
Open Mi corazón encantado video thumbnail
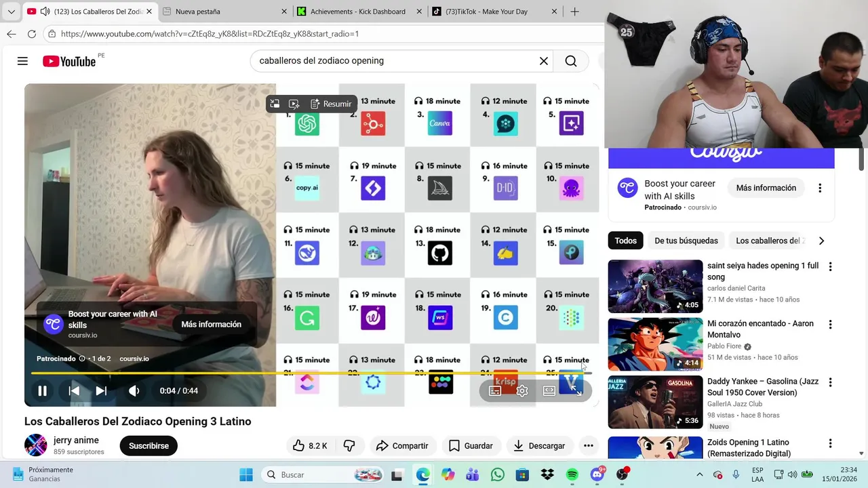click(x=655, y=344)
